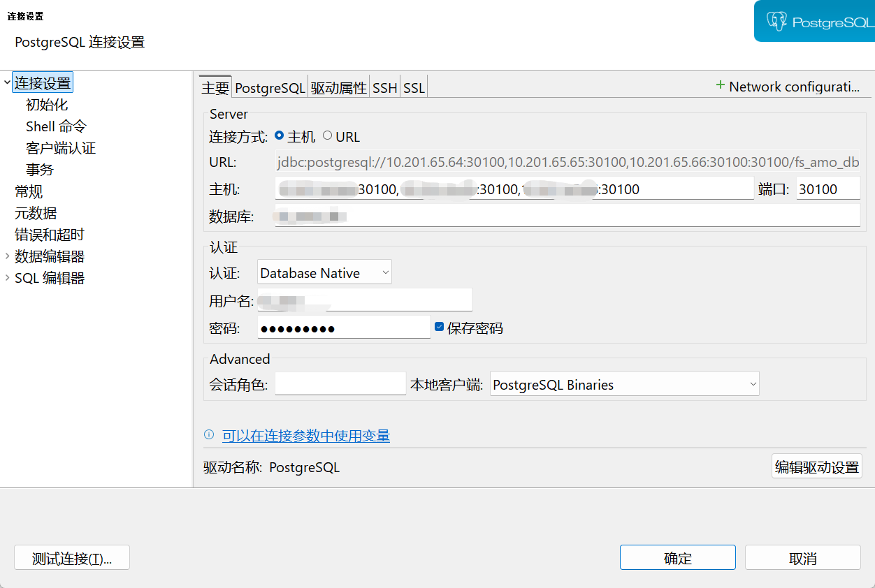Select the 主机 radio button
875x588 pixels.
pyautogui.click(x=280, y=136)
